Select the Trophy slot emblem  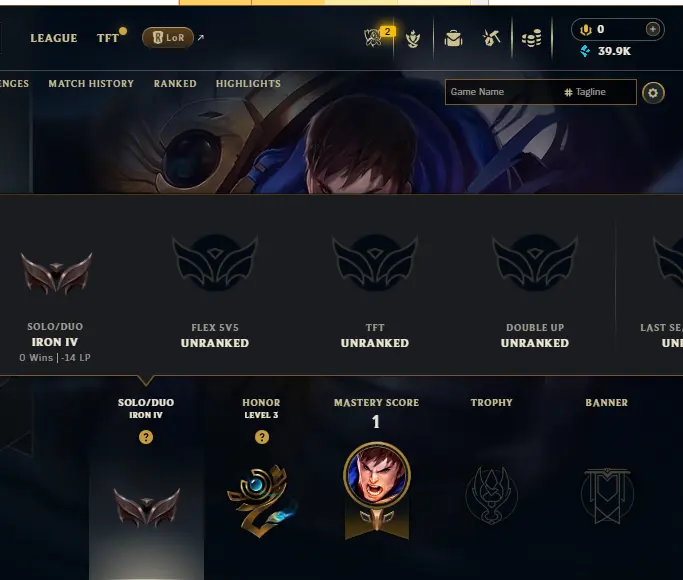pyautogui.click(x=491, y=495)
